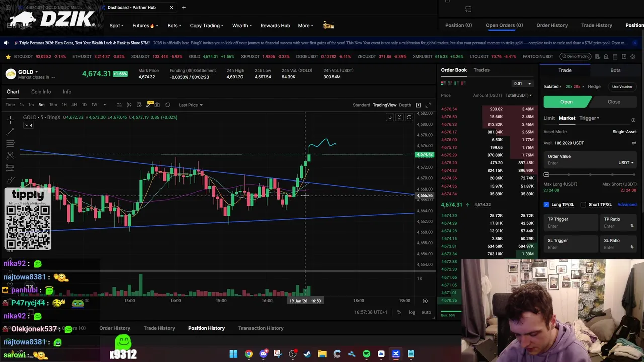Switch chart to Depth view
This screenshot has width=644, height=362.
point(405,105)
